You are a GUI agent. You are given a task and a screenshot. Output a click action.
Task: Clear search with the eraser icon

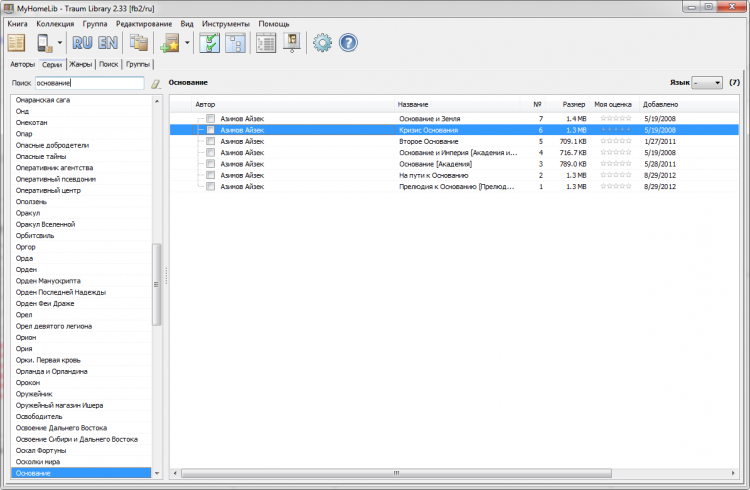156,84
